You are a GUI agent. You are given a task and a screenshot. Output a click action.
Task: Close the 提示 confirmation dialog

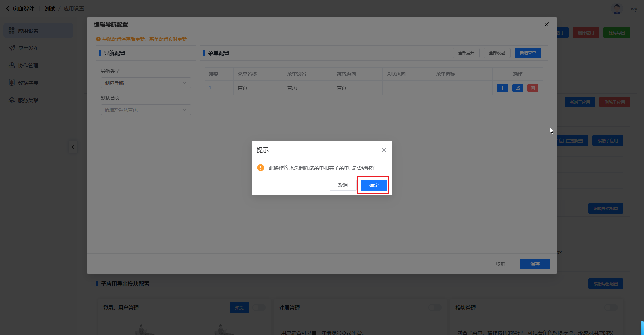[x=384, y=150]
